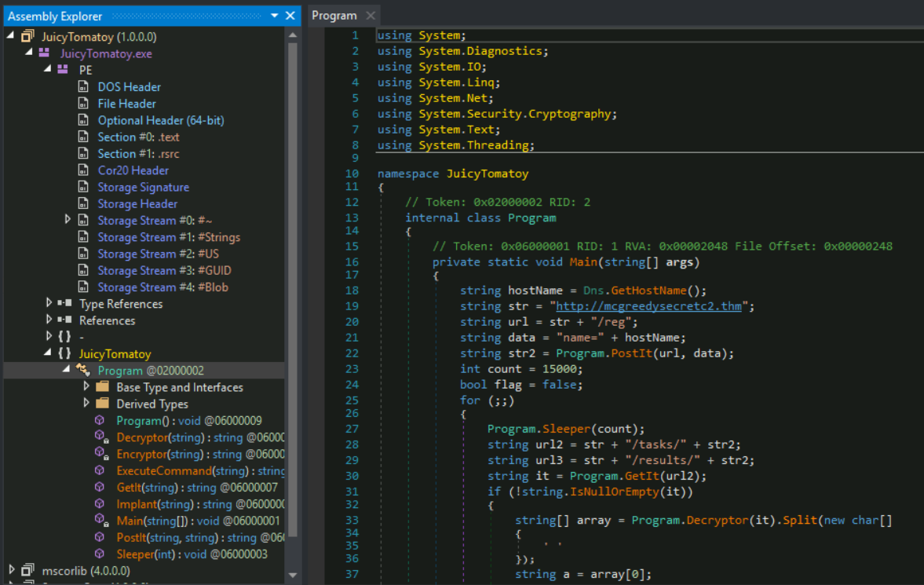Click the JuicyTomatoy.exe module icon
Viewport: 924px width, 585px height.
click(x=44, y=53)
